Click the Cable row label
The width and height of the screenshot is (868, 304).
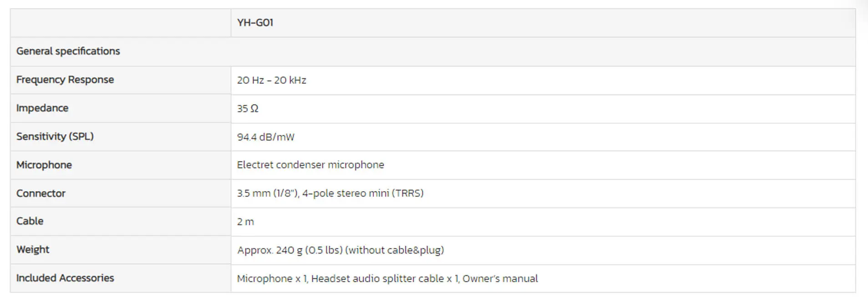pyautogui.click(x=30, y=221)
